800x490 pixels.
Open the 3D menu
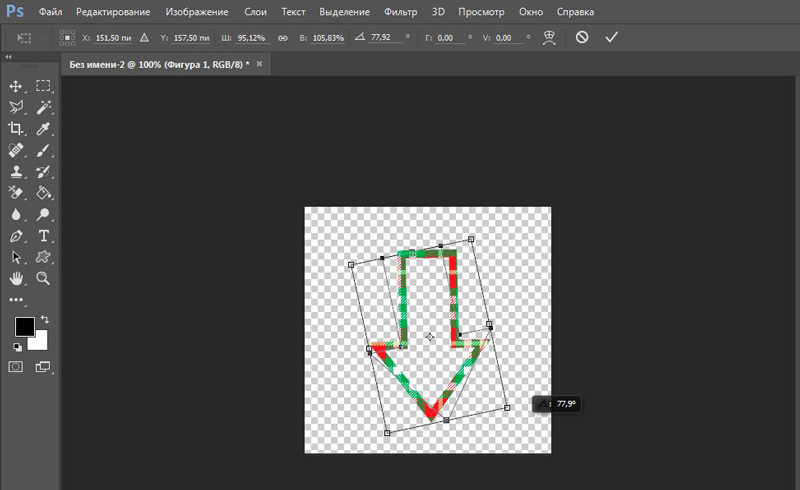coord(438,12)
